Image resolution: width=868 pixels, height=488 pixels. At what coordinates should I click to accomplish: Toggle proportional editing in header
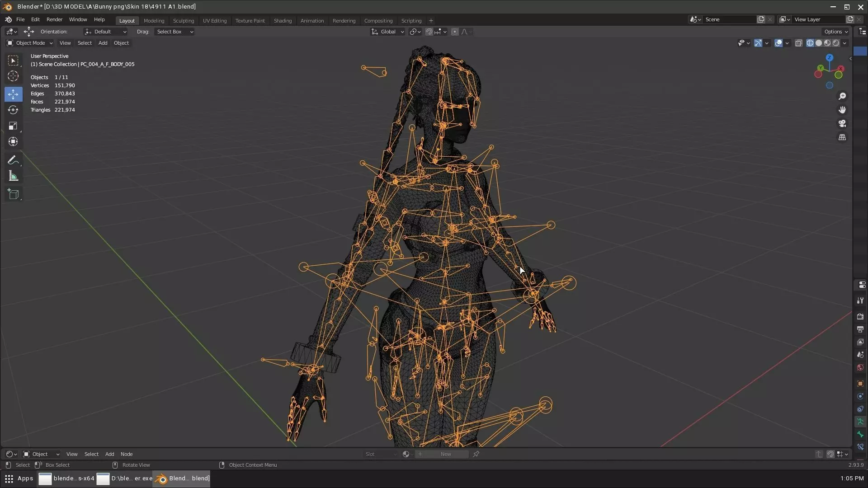tap(455, 32)
